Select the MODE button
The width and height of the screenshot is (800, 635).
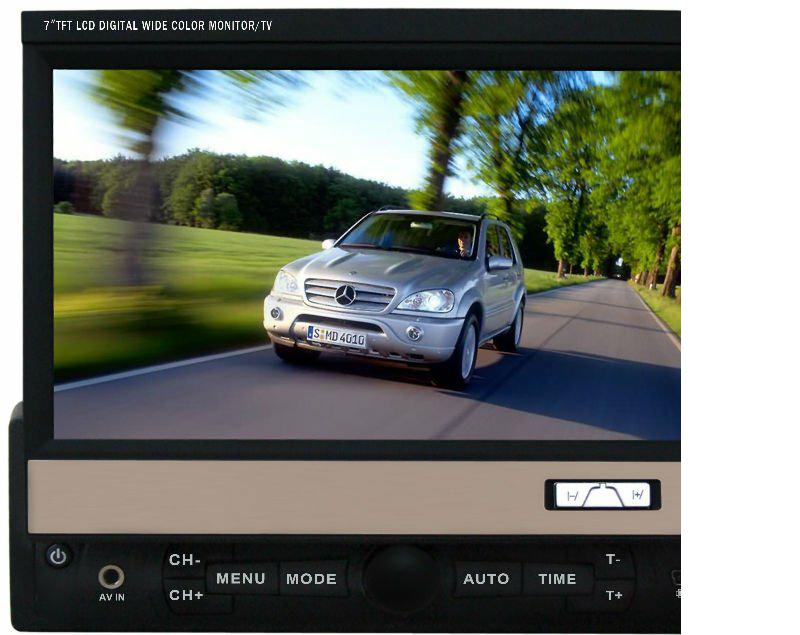tap(312, 578)
